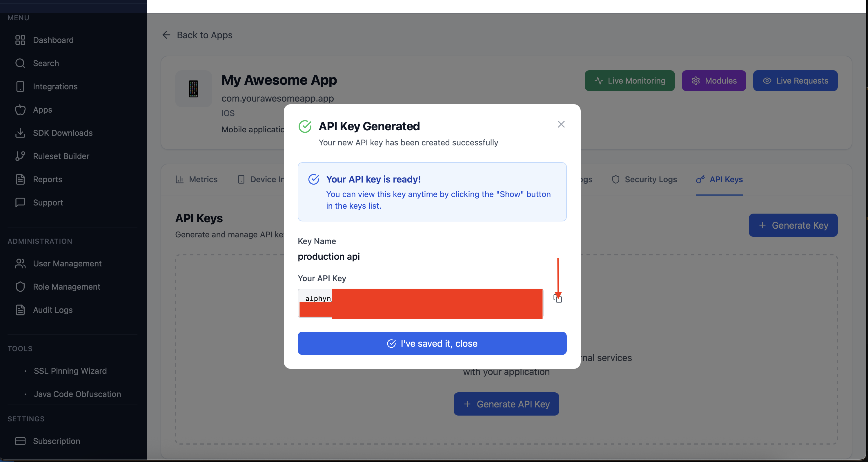Click the API Keys key icon
868x462 pixels.
700,179
